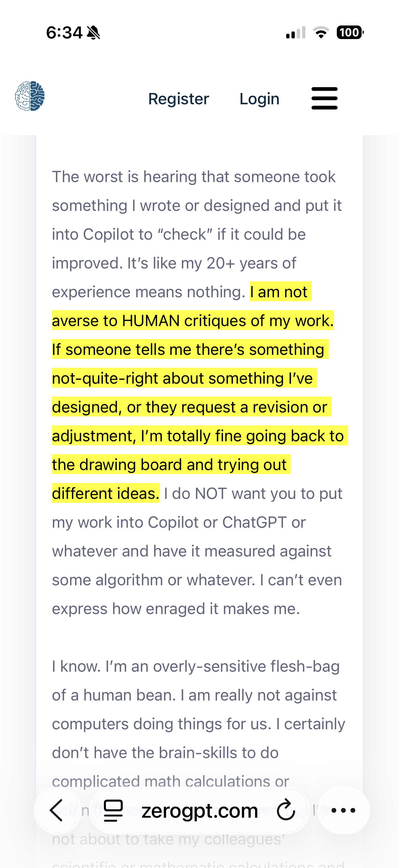Image resolution: width=399 pixels, height=868 pixels.
Task: Open the Register page
Action: click(178, 99)
